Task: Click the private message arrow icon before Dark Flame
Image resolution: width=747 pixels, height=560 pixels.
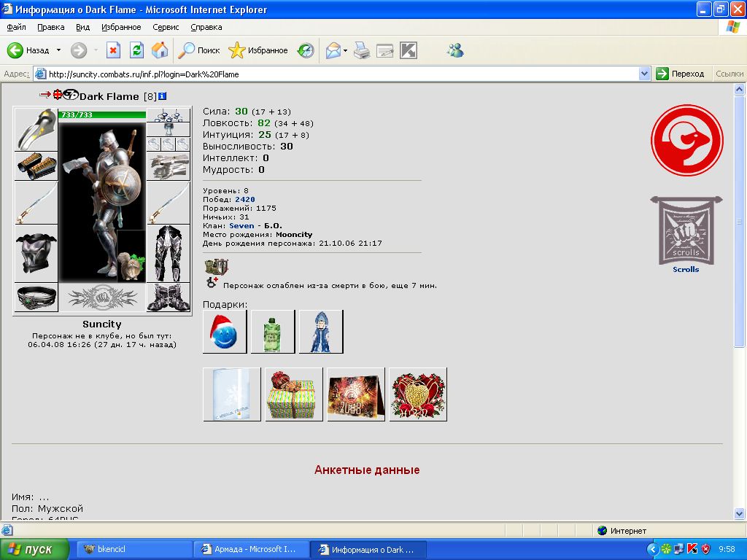Action: [44, 95]
